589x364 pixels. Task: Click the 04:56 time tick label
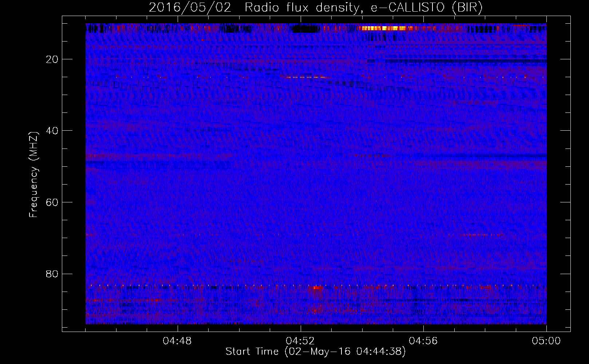(x=423, y=341)
